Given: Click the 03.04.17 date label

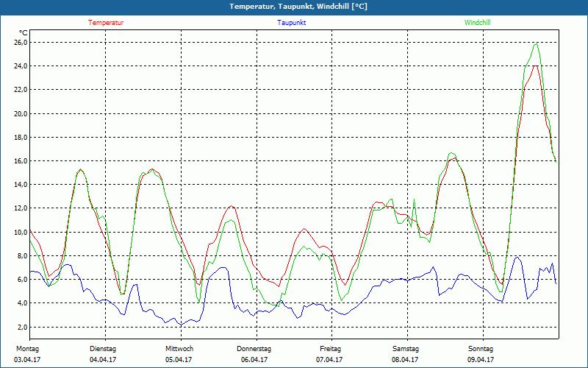Looking at the screenshot, I should tap(26, 360).
